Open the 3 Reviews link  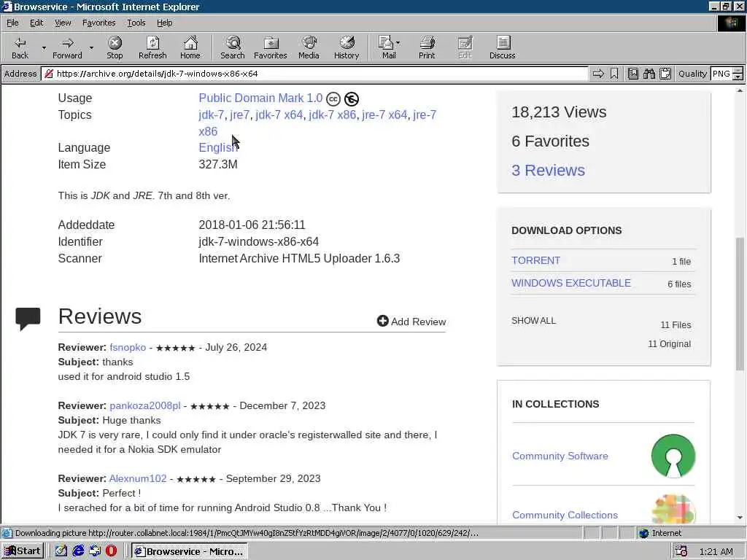point(548,171)
